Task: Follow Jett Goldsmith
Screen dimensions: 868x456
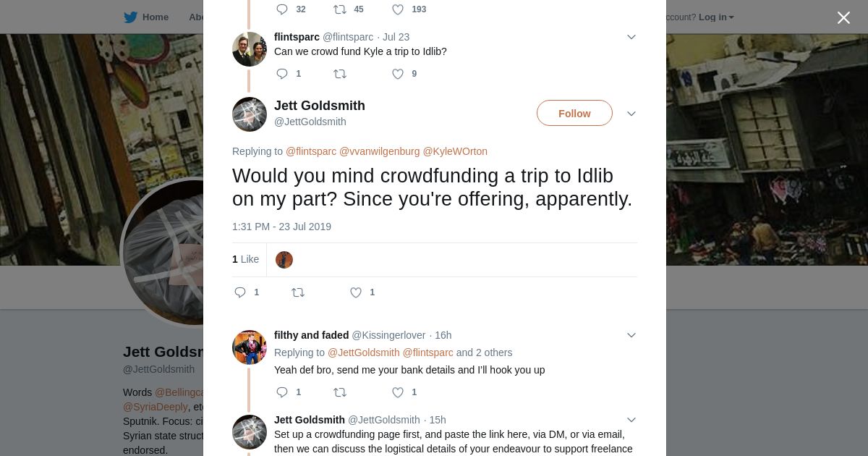Action: click(x=574, y=114)
